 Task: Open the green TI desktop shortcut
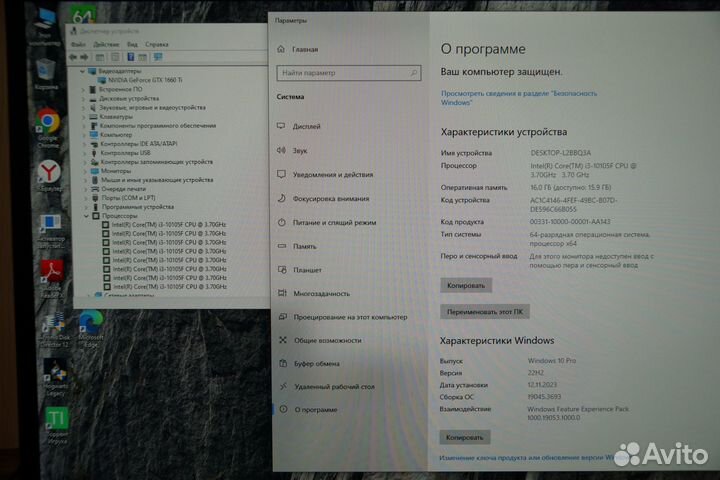tap(57, 419)
